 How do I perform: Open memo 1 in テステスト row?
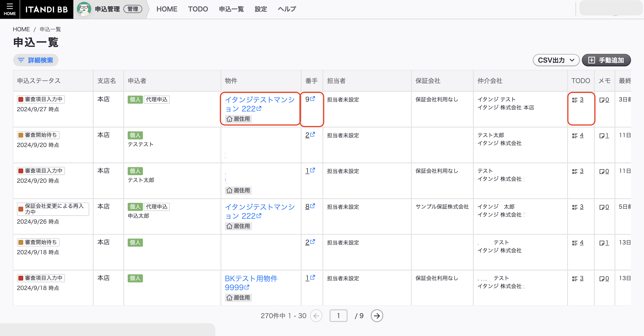(x=604, y=135)
